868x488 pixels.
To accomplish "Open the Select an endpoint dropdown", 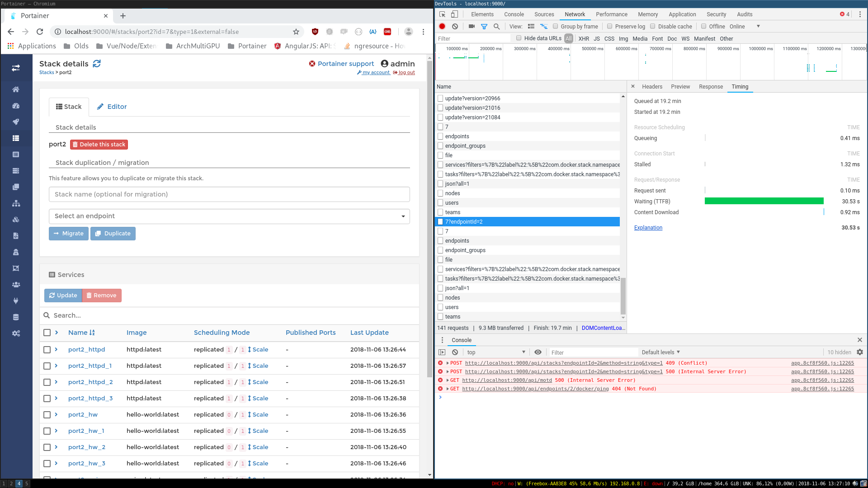I will 229,216.
